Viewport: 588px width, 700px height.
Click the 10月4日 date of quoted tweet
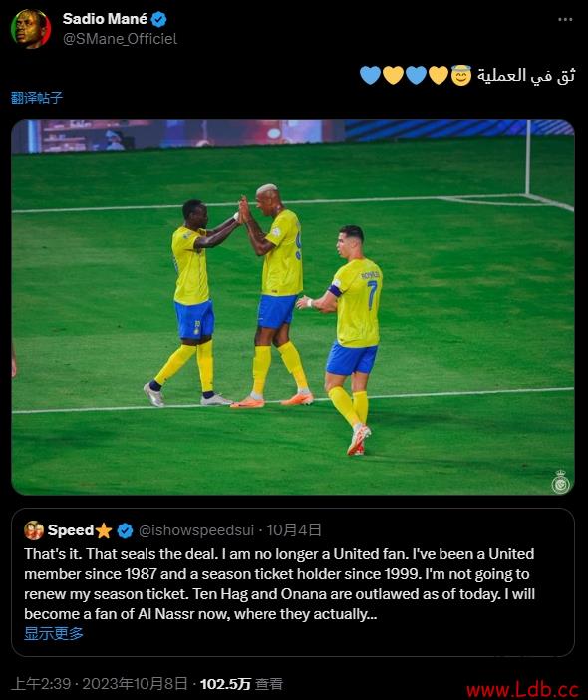294,530
